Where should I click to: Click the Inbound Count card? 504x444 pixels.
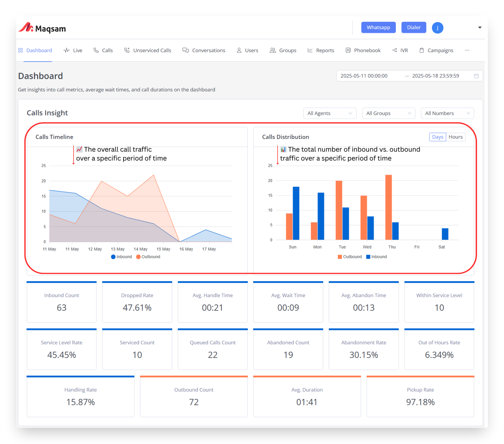(62, 302)
